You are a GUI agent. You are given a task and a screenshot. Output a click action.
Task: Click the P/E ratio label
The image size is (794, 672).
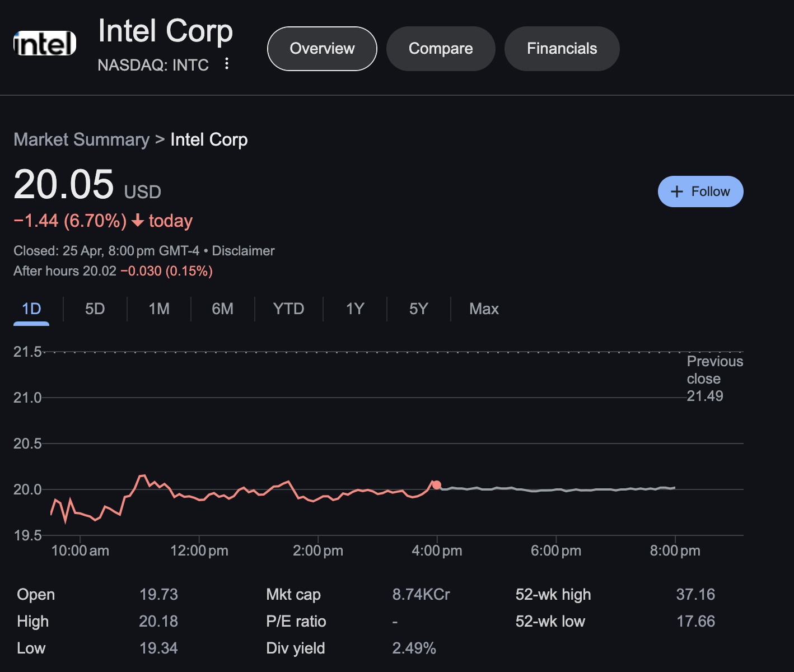coord(296,622)
